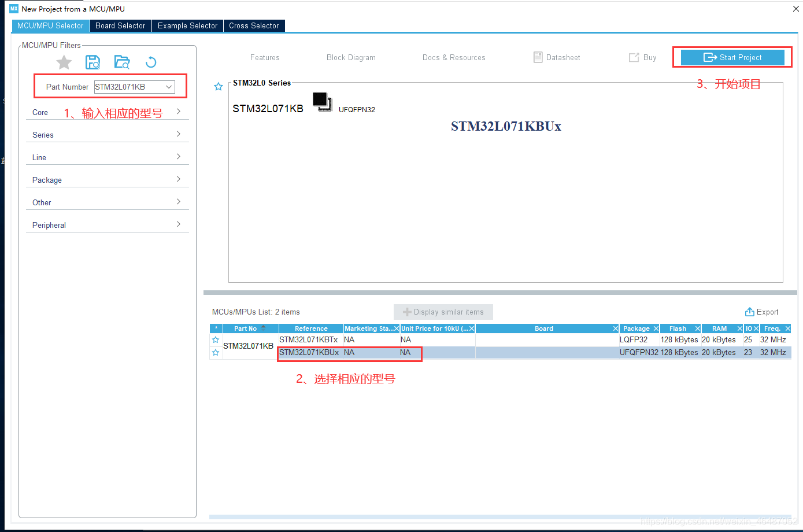Image resolution: width=803 pixels, height=532 pixels.
Task: Open the Part Number dropdown arrow
Action: pyautogui.click(x=169, y=87)
